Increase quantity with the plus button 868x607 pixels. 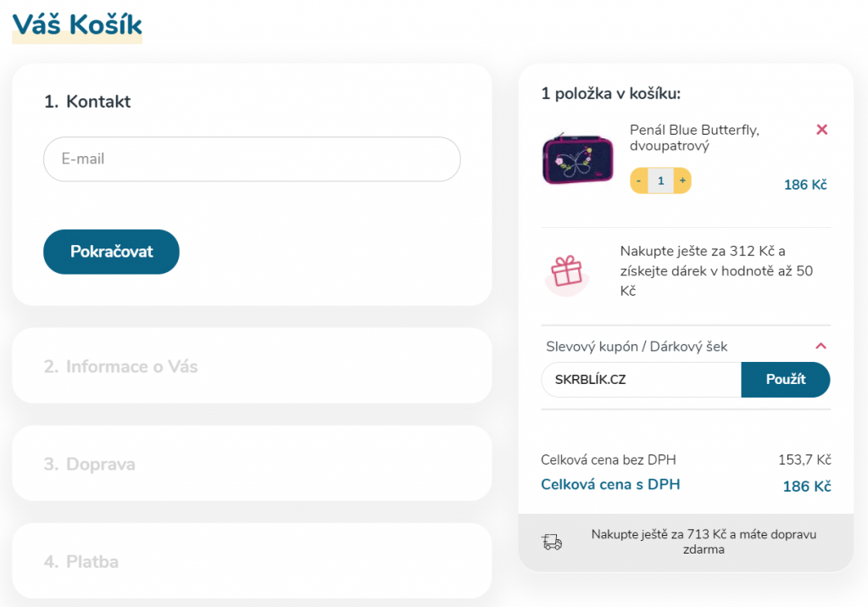682,181
